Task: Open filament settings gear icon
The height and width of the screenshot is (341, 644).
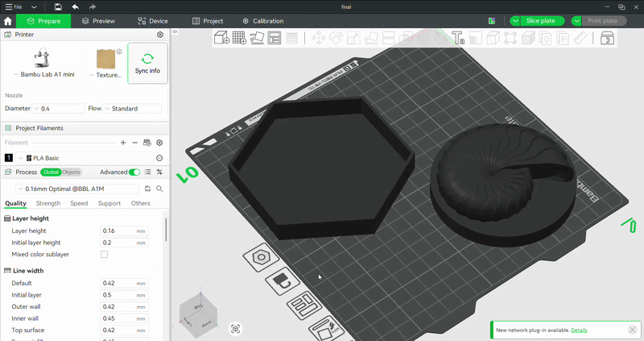Action: point(159,143)
